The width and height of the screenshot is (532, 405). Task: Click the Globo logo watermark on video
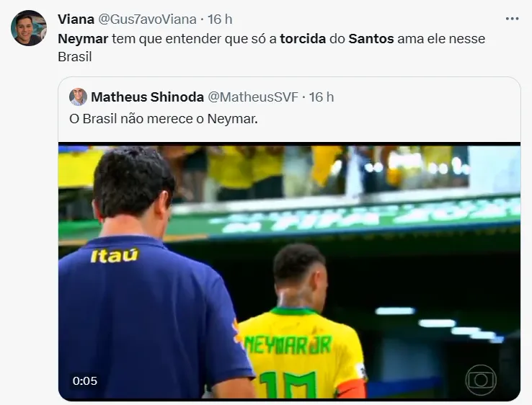click(x=481, y=379)
